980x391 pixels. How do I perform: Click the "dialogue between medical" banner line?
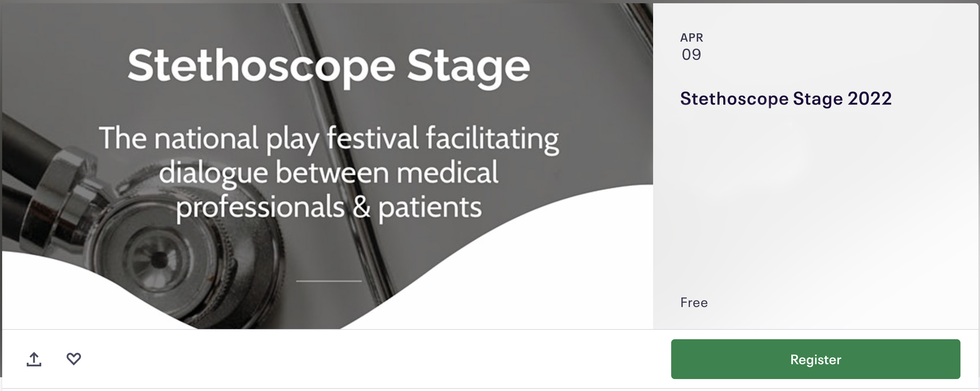pyautogui.click(x=329, y=172)
